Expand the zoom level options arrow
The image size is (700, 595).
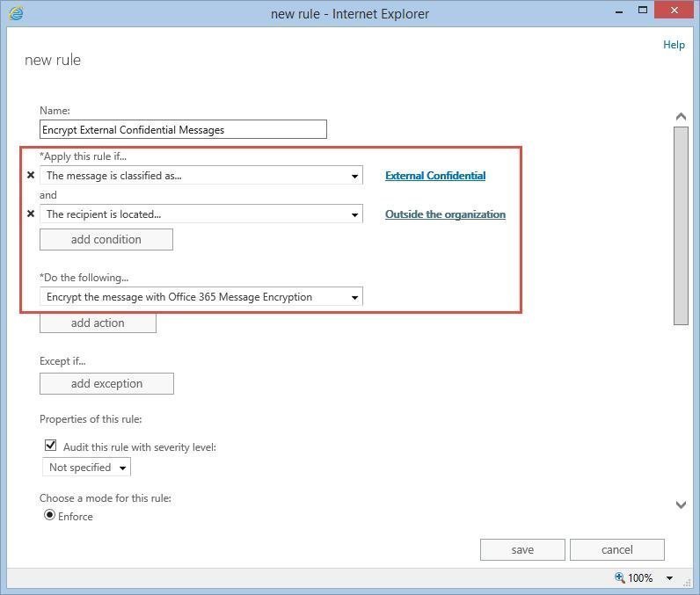[669, 578]
